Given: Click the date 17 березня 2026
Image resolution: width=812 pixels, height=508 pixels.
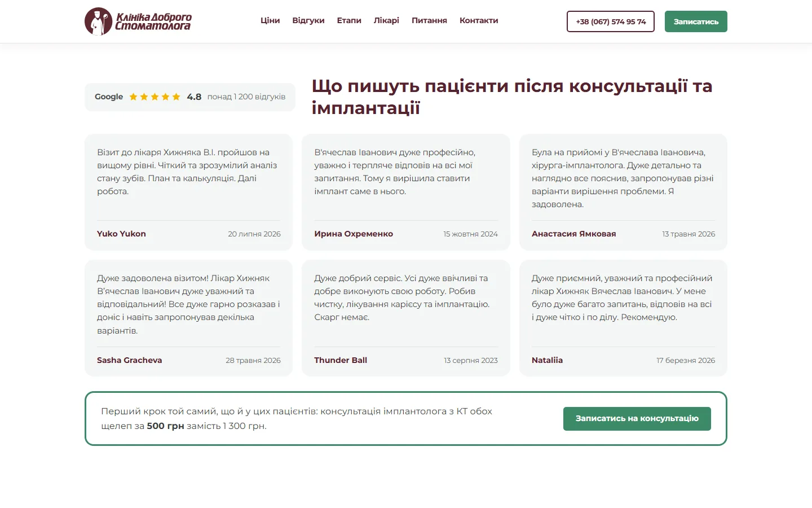Looking at the screenshot, I should (x=686, y=360).
